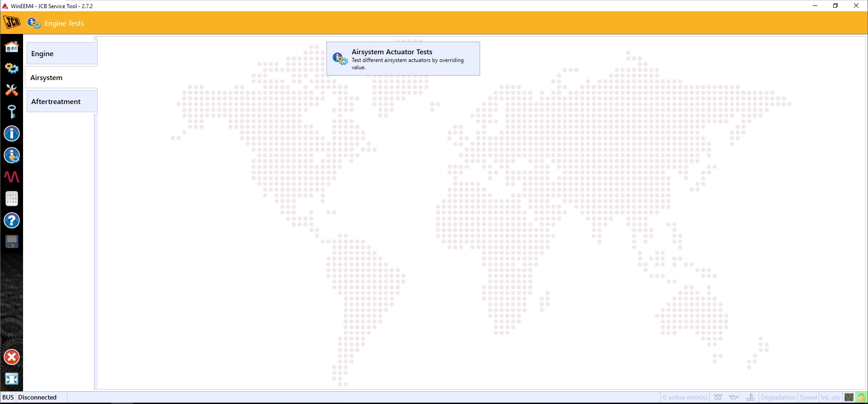Toggle the fullscreen arrows icon
This screenshot has width=868, height=404.
coord(12,379)
